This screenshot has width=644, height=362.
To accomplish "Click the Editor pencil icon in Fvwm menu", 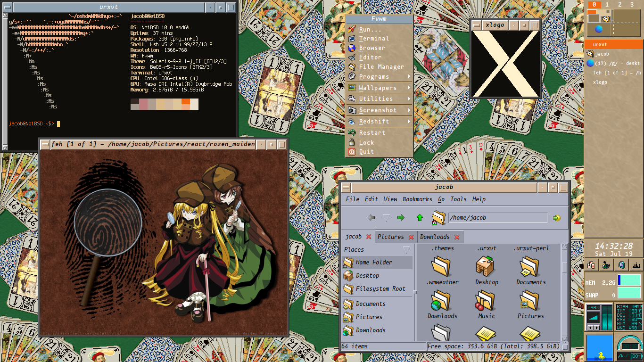I will [x=351, y=58].
